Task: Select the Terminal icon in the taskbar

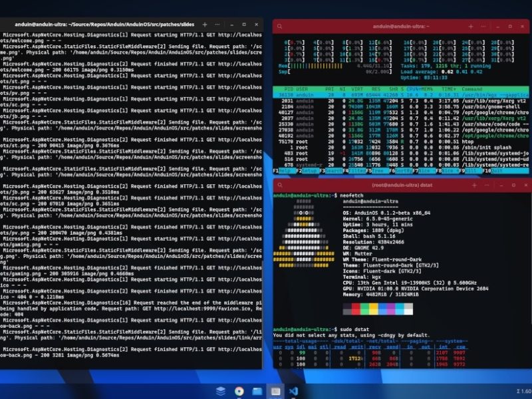Action: (275, 391)
